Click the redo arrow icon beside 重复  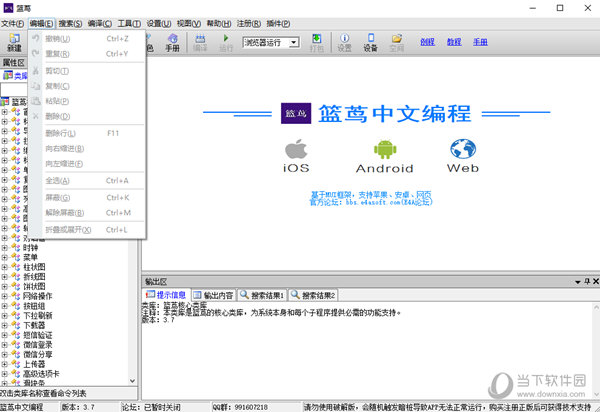[36, 54]
